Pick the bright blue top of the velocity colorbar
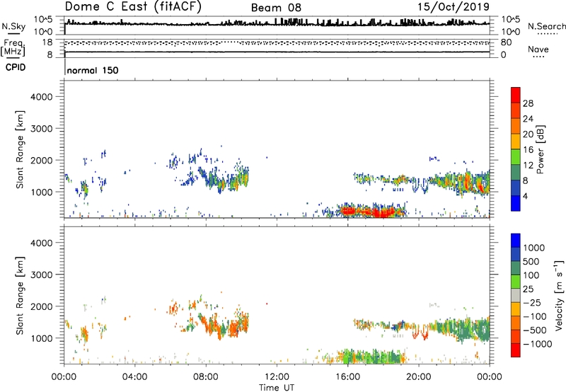The image size is (566, 392). pyautogui.click(x=516, y=241)
